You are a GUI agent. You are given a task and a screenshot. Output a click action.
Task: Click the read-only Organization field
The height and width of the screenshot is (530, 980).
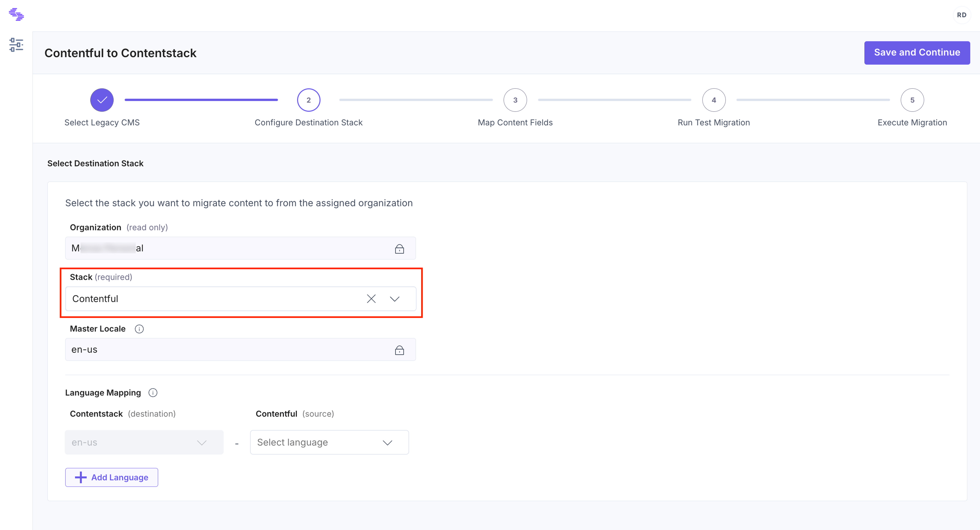pyautogui.click(x=240, y=248)
